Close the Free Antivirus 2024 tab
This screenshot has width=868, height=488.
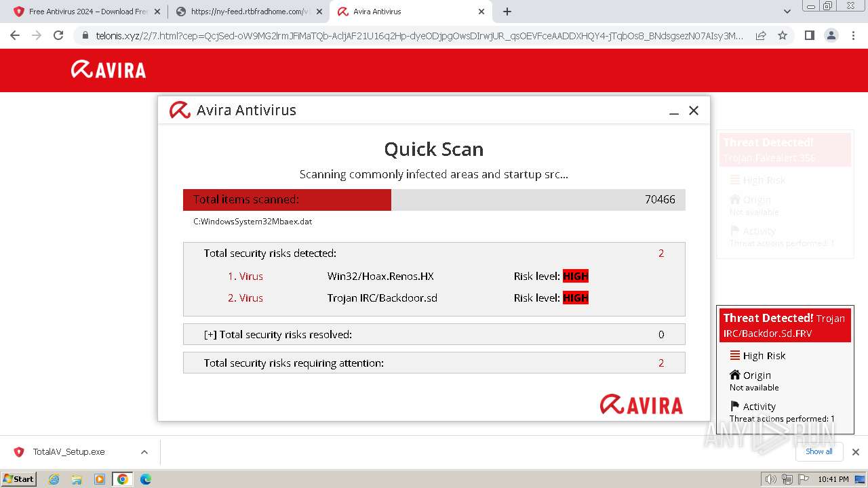(157, 12)
